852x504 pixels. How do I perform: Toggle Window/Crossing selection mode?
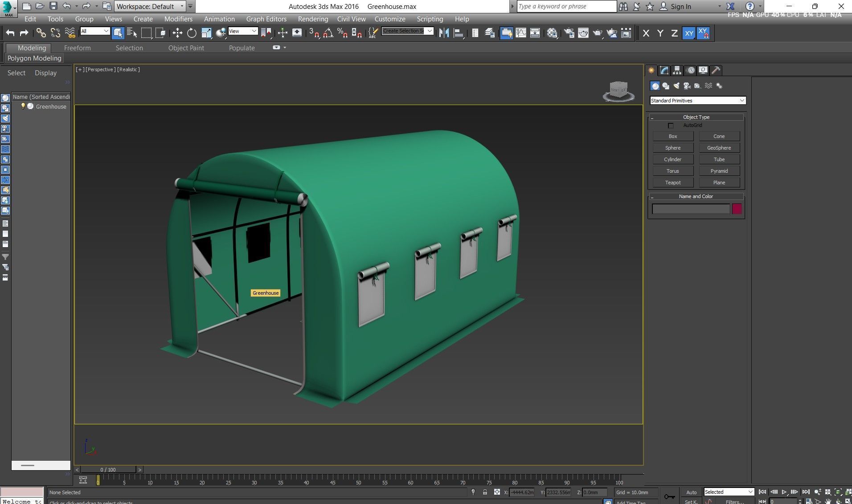(x=160, y=33)
